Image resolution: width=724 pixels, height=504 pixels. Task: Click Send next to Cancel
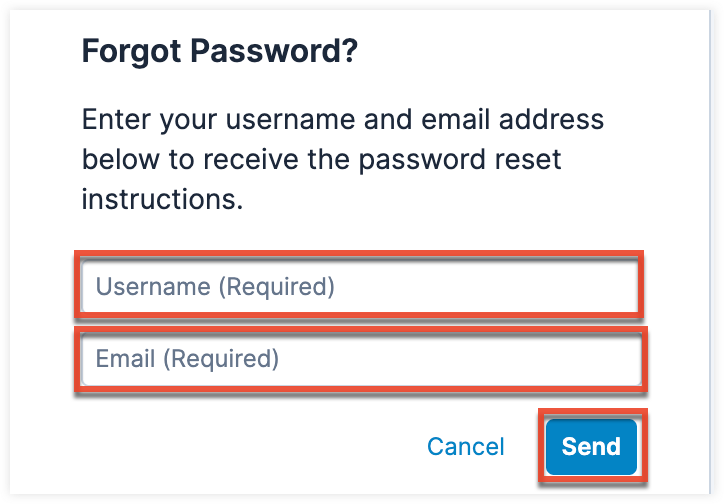(591, 446)
